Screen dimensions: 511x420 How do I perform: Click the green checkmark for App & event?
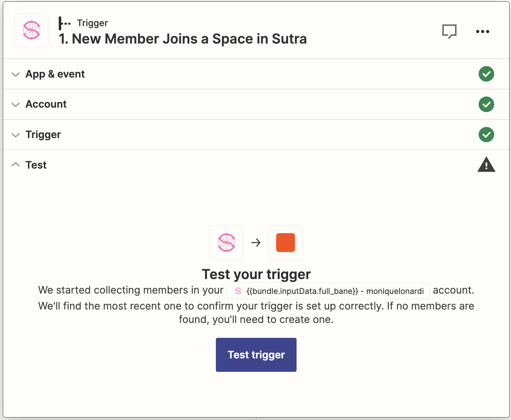click(486, 74)
